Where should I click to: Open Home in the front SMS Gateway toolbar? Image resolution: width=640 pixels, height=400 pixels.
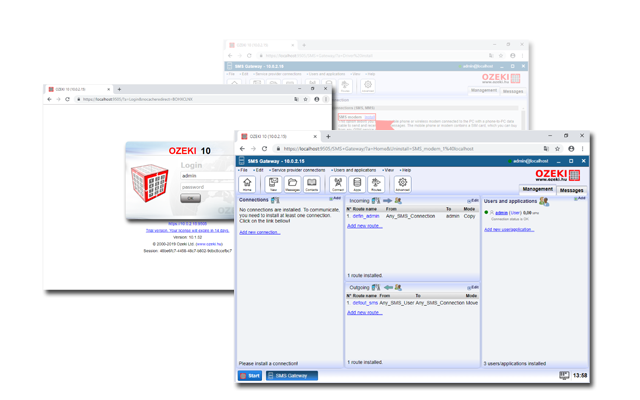[x=247, y=184]
